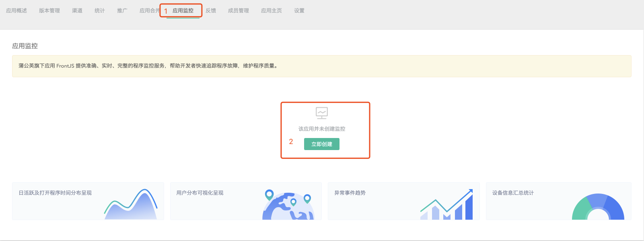
Task: Open the 应用主页 tab
Action: point(272,10)
